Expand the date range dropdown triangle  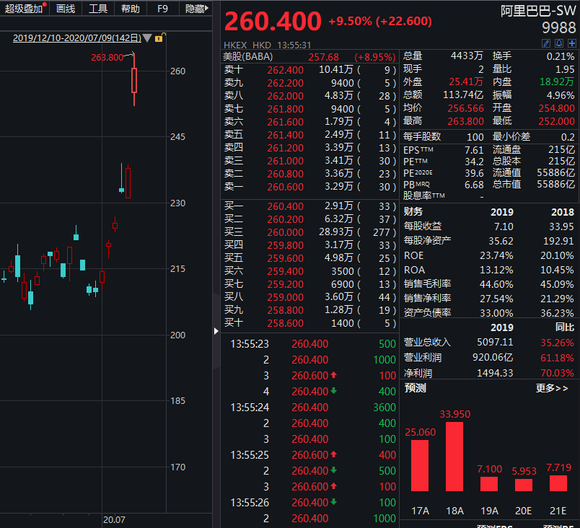point(147,38)
